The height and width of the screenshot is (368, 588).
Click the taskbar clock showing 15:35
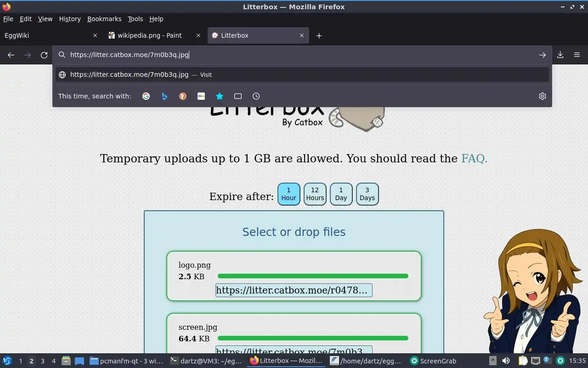click(577, 361)
